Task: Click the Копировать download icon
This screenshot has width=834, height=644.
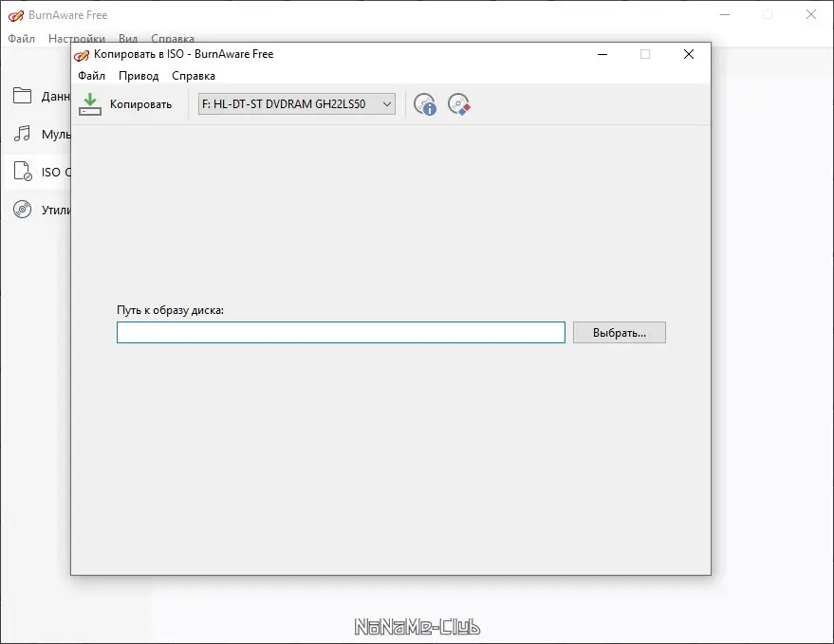Action: click(x=90, y=103)
